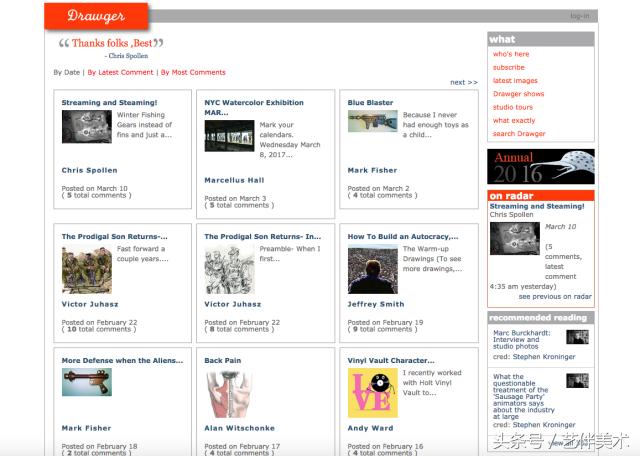Open see previous on radar link

[555, 296]
